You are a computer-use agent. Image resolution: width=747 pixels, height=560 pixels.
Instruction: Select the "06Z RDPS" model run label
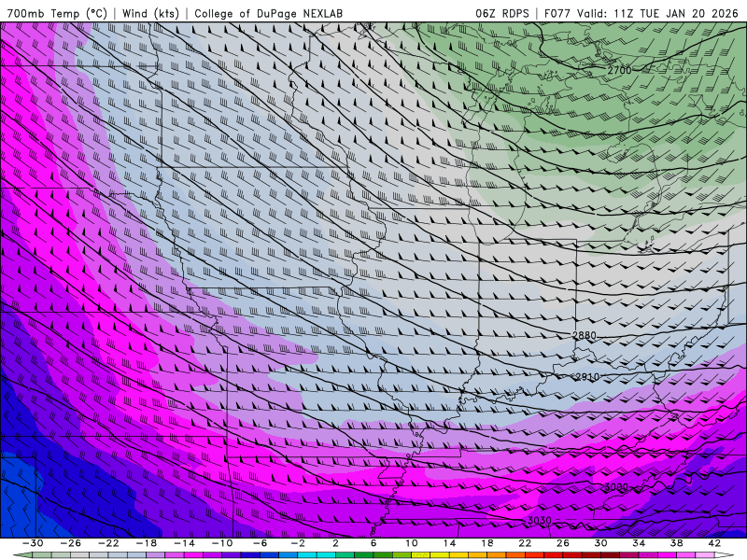coord(502,13)
